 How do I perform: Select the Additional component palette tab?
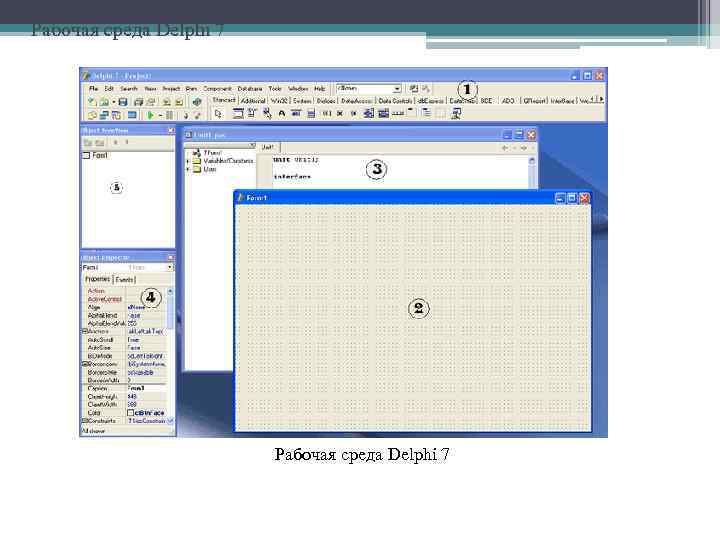(x=253, y=101)
